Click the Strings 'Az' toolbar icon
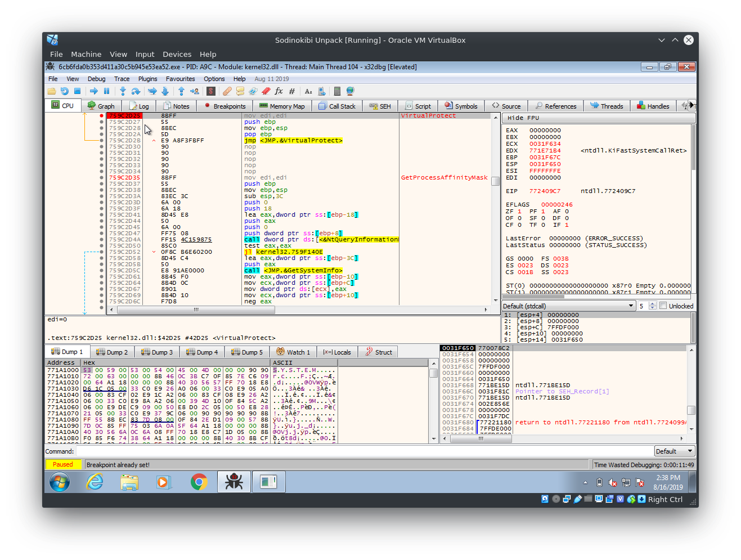This screenshot has width=741, height=560. click(x=308, y=91)
